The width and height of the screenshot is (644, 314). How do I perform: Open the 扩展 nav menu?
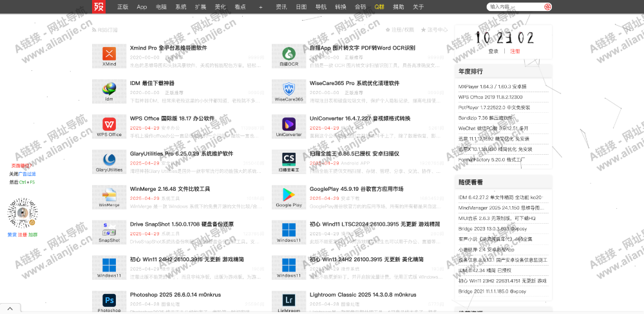tap(200, 7)
